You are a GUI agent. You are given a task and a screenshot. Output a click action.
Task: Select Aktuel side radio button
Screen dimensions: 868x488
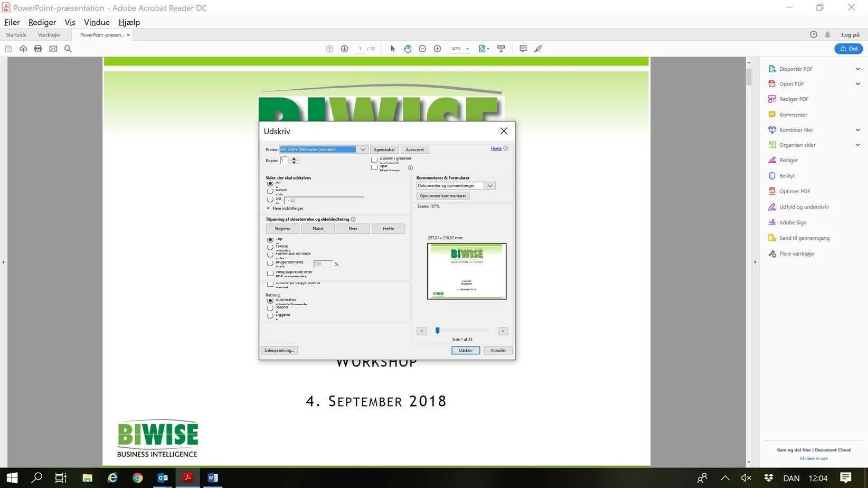[270, 191]
